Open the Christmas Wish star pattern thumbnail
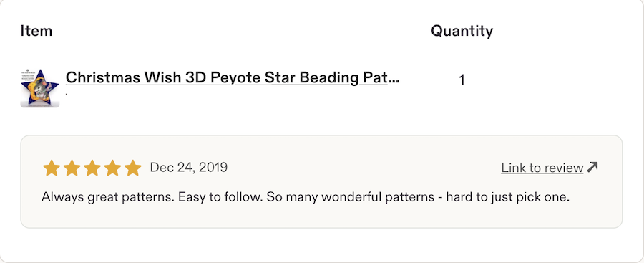The width and height of the screenshot is (644, 263). (40, 88)
